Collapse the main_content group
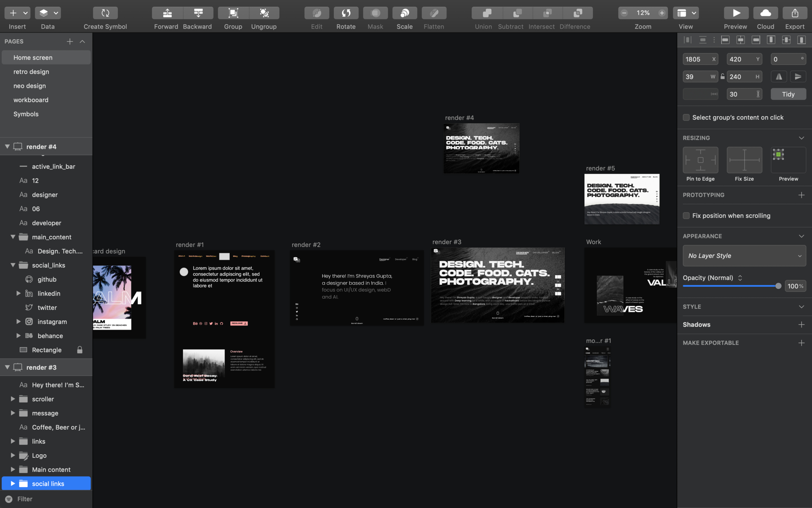812x508 pixels. coord(13,237)
